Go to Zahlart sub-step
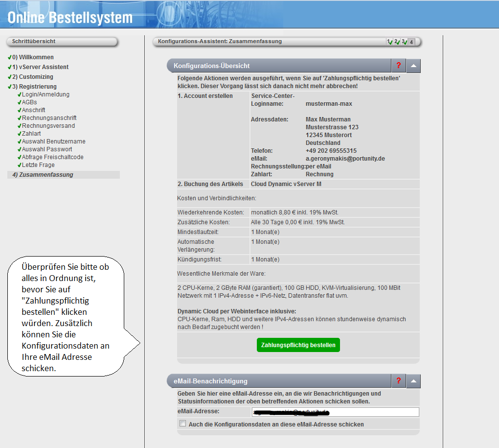The width and height of the screenshot is (499, 448). pyautogui.click(x=31, y=134)
